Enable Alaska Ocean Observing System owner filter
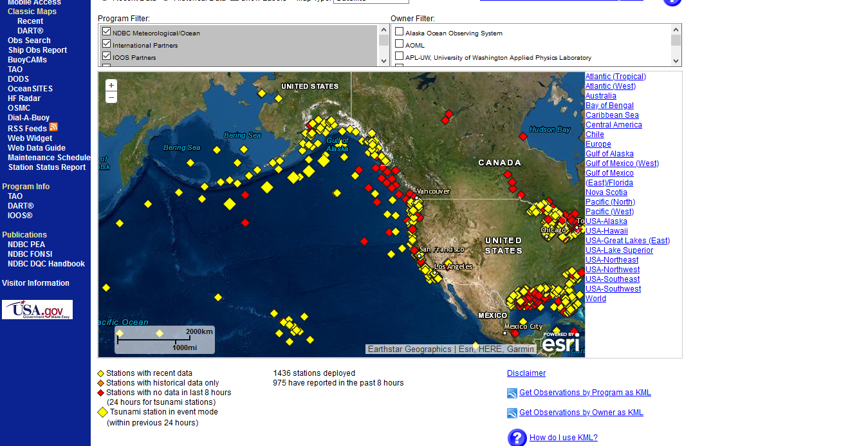 400,32
